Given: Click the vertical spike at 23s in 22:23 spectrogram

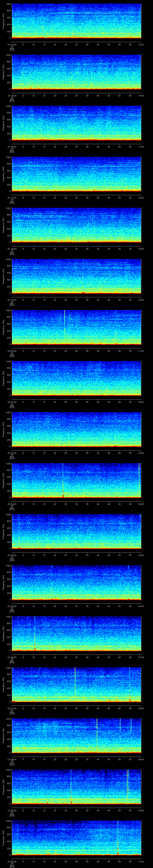Looking at the screenshot, I should (x=63, y=480).
